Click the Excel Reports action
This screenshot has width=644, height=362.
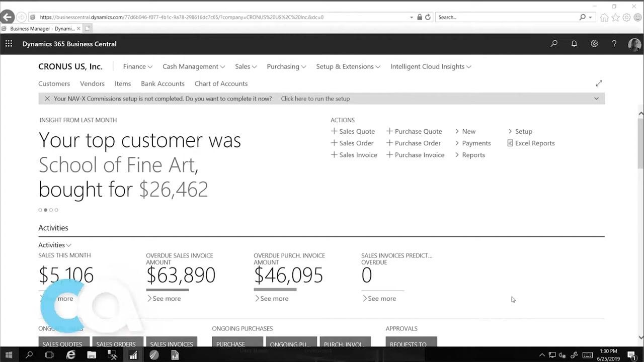(531, 143)
